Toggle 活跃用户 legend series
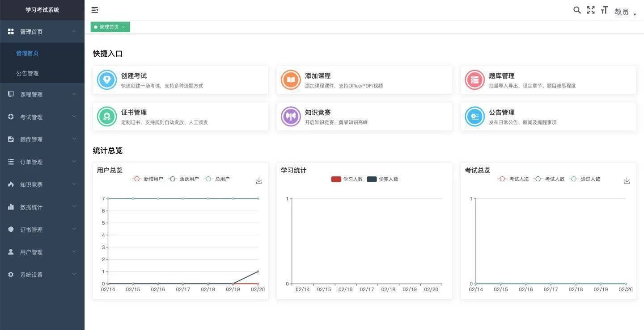 [x=183, y=179]
